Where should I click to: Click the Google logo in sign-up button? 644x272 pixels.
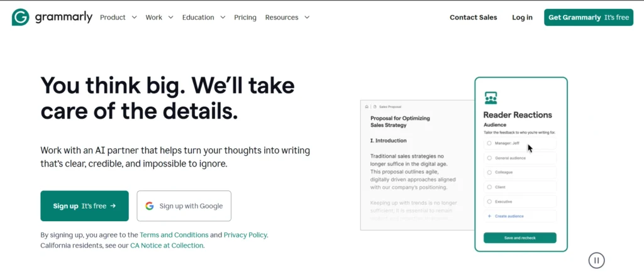(150, 206)
